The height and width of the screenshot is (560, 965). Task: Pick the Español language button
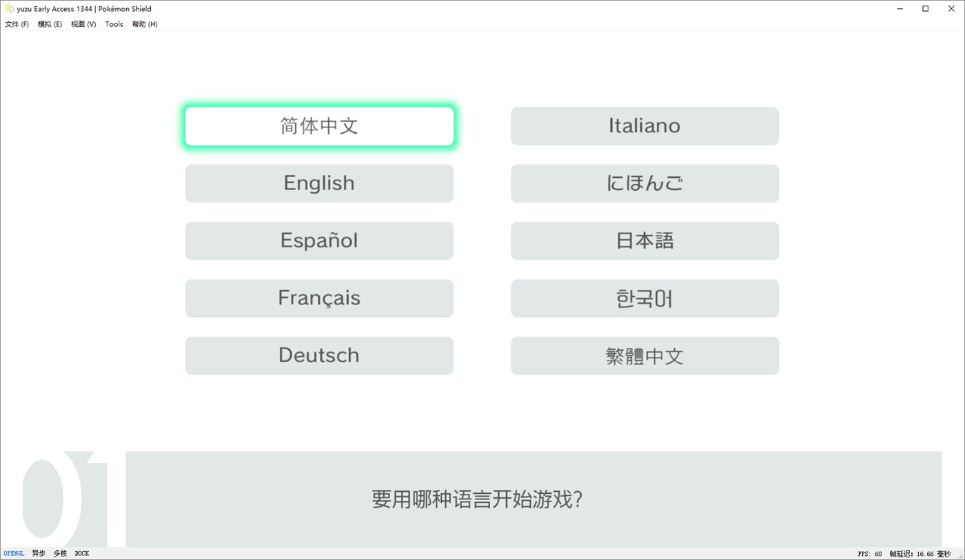(x=319, y=241)
